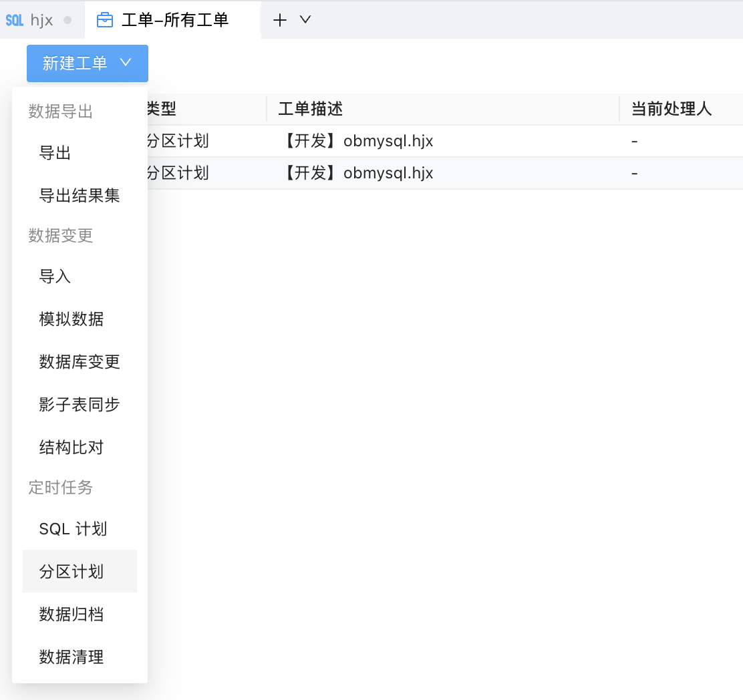The image size is (743, 700).
Task: Select 影子表同步 option
Action: pos(80,405)
